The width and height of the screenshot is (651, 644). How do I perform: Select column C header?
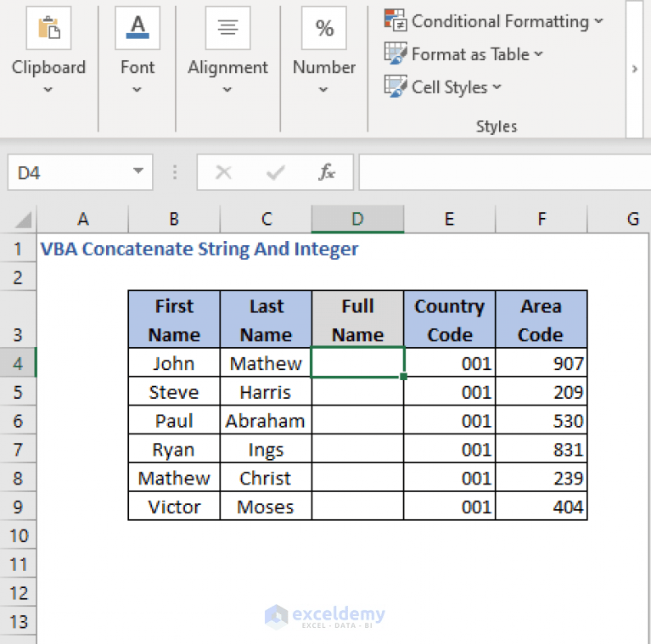click(267, 219)
